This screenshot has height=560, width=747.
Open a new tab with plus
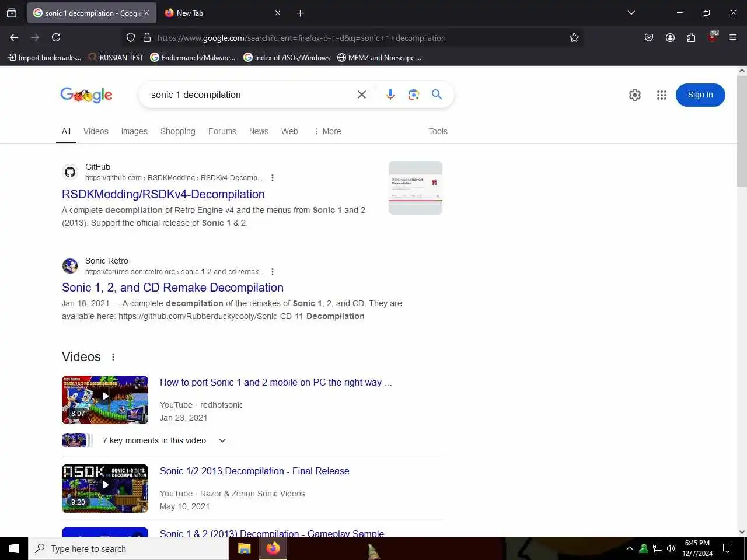pos(300,13)
